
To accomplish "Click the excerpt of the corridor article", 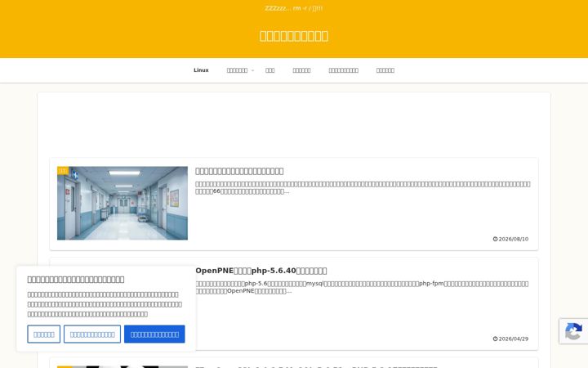I will (363, 187).
